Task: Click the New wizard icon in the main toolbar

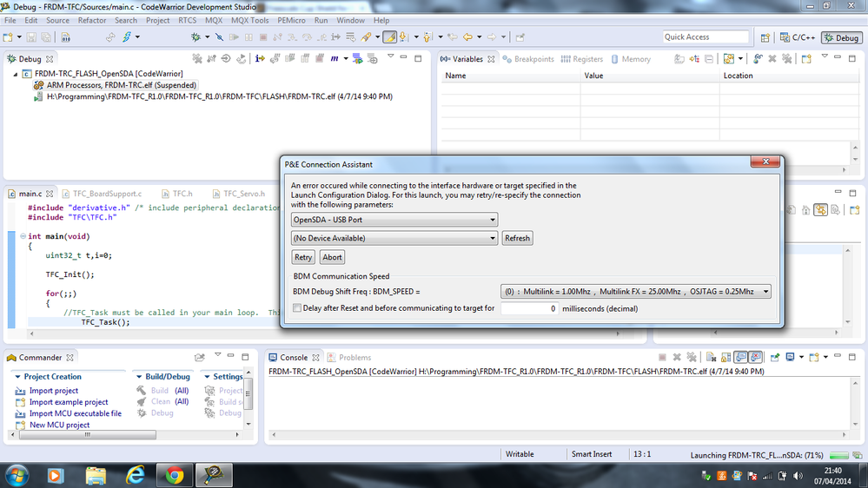Action: [8, 37]
